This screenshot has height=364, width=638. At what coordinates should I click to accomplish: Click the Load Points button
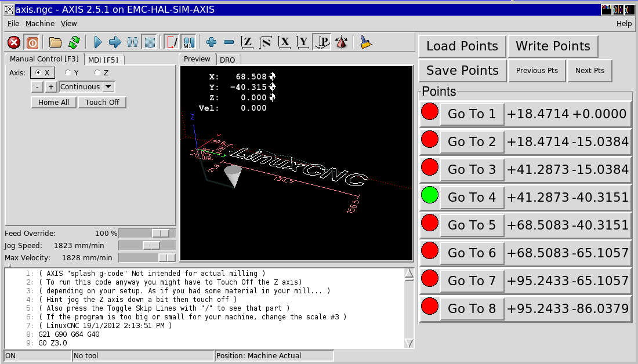[x=462, y=46]
